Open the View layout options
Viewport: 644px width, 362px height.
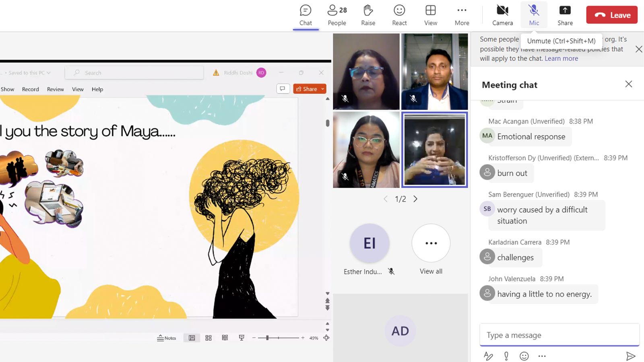coord(430,15)
